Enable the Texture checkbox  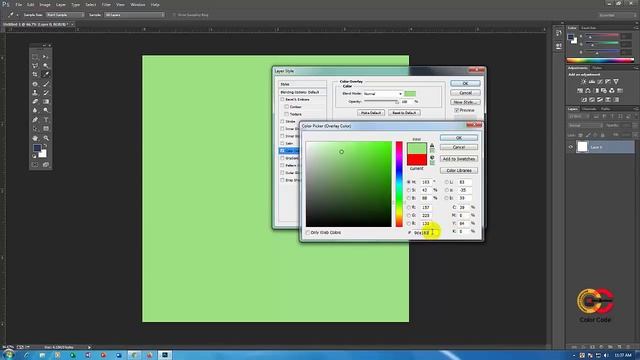coord(287,114)
